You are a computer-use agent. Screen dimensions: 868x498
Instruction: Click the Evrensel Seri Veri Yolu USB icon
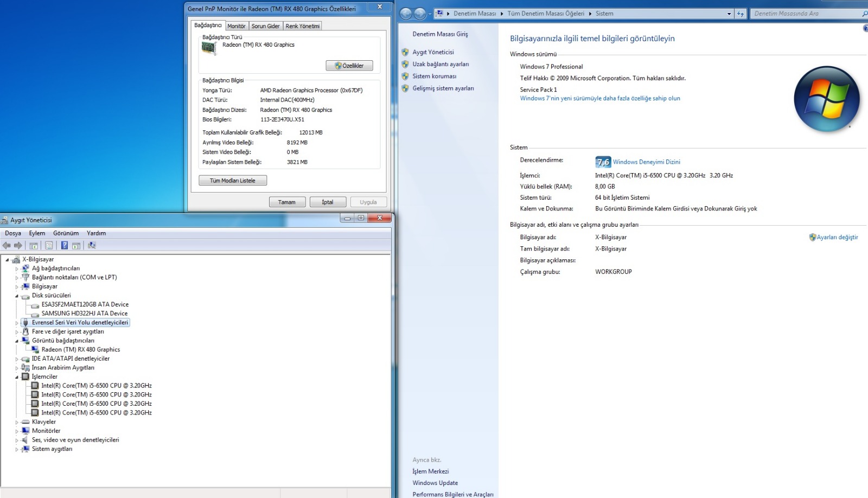pyautogui.click(x=25, y=323)
